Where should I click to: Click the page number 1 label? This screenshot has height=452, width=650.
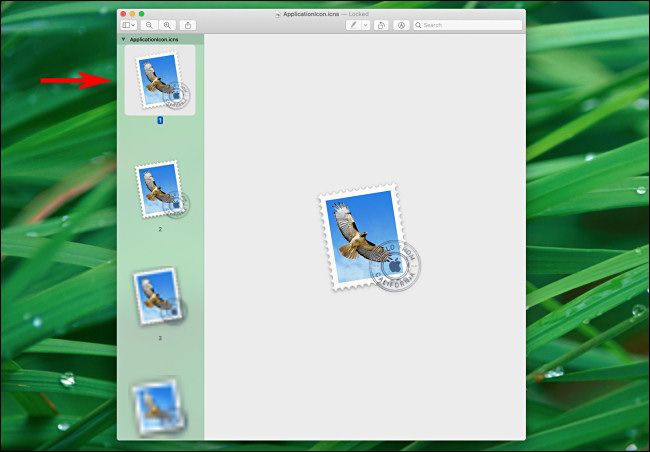[160, 120]
